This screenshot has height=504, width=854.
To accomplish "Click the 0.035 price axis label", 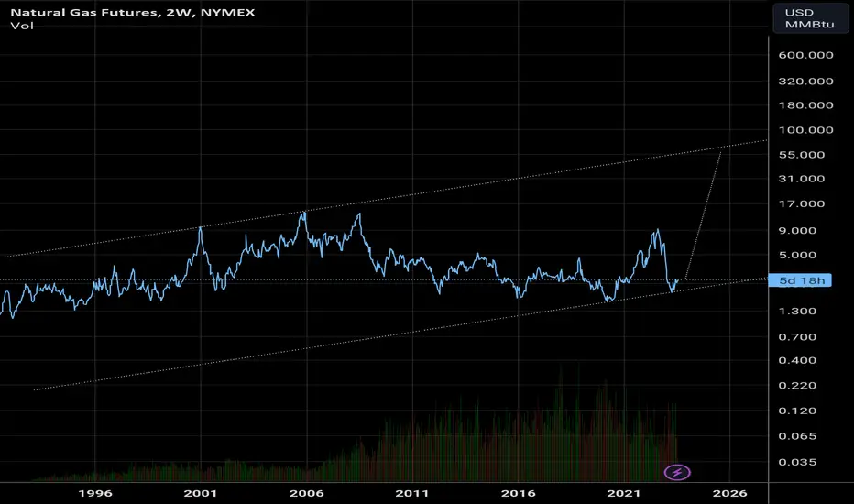I will (x=797, y=462).
